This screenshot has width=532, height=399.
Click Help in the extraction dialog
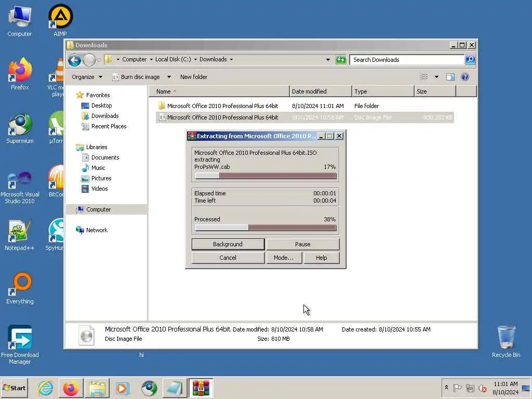pyautogui.click(x=321, y=258)
